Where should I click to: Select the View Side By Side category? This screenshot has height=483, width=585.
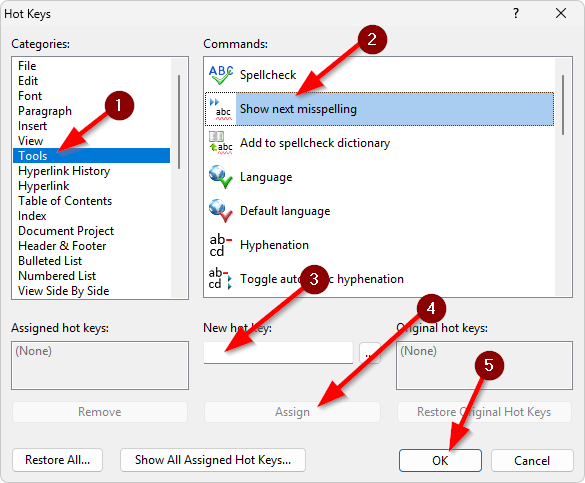64,291
